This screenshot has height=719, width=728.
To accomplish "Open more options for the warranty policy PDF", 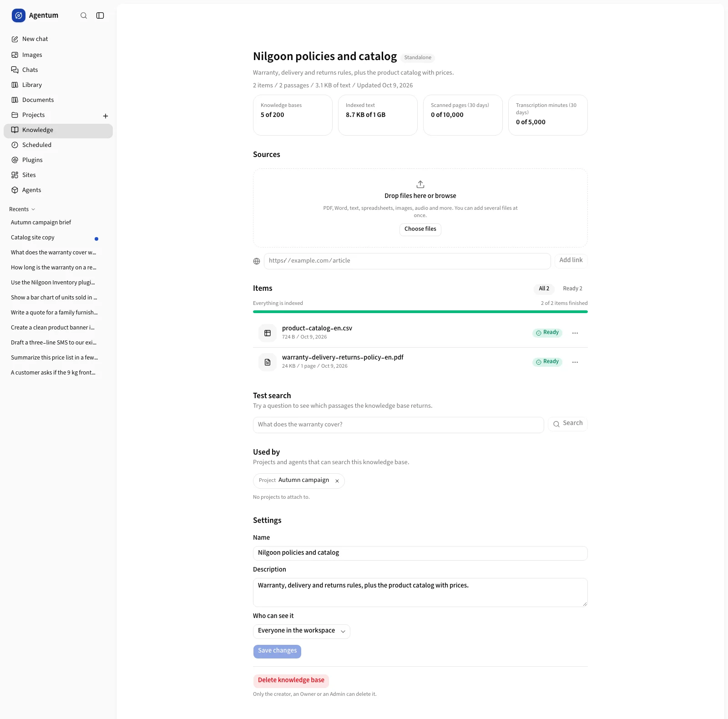I will pyautogui.click(x=575, y=362).
